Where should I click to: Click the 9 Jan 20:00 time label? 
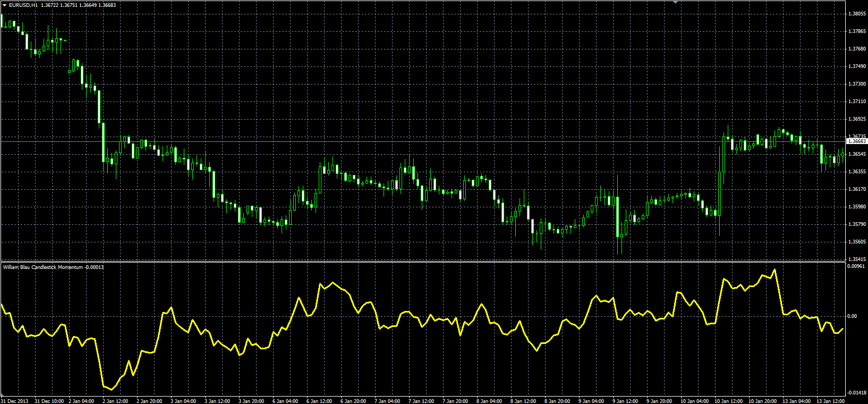pos(659,401)
